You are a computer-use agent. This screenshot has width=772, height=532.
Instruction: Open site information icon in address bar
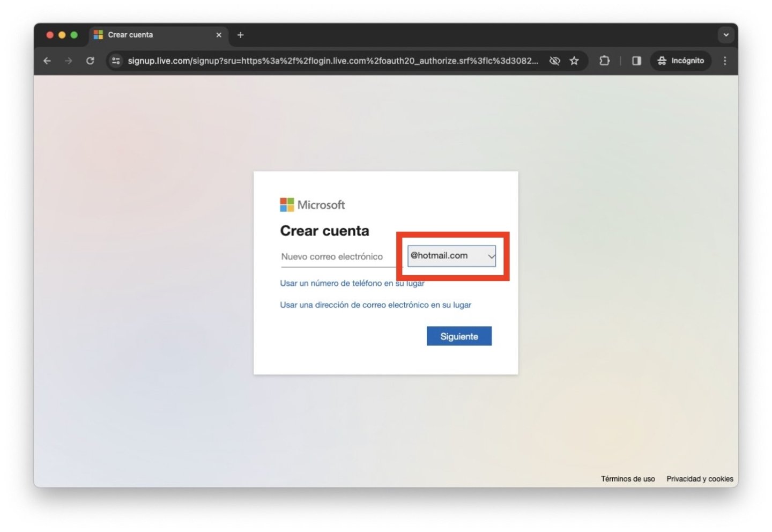(116, 61)
